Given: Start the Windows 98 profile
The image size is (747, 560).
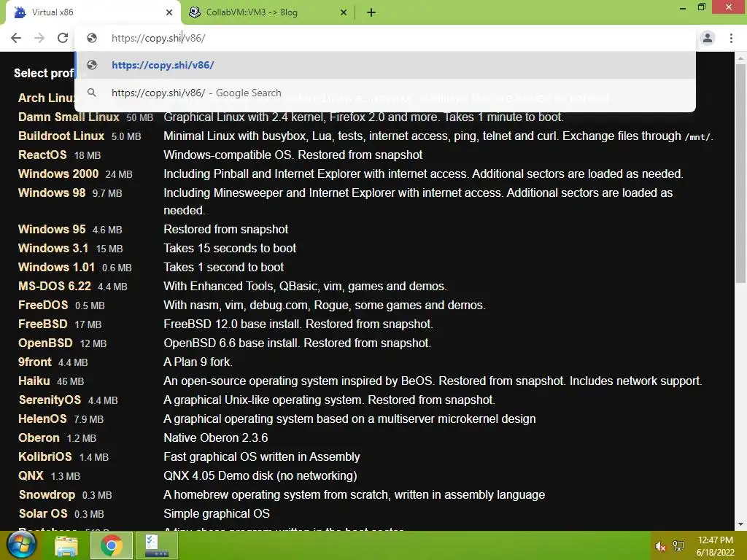Looking at the screenshot, I should click(52, 192).
